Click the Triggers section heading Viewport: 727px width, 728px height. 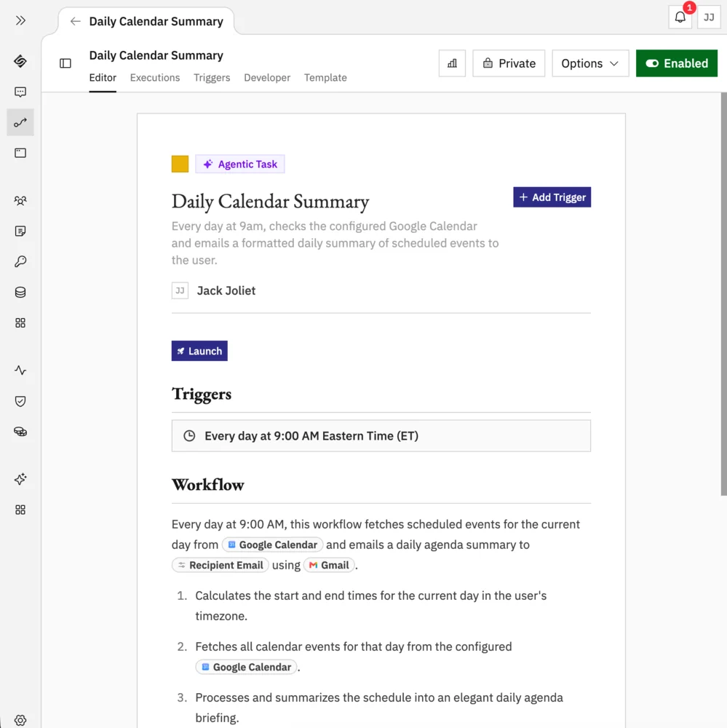[202, 394]
